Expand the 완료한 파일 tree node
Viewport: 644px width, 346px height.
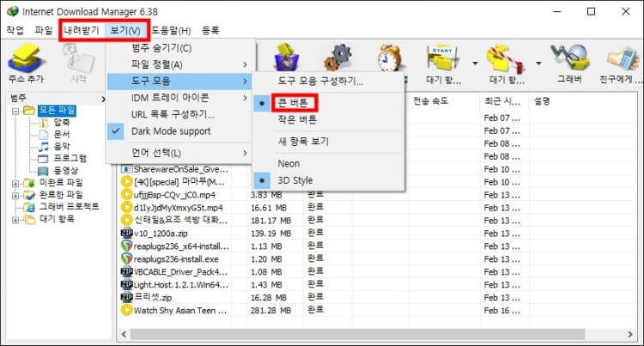pyautogui.click(x=15, y=196)
